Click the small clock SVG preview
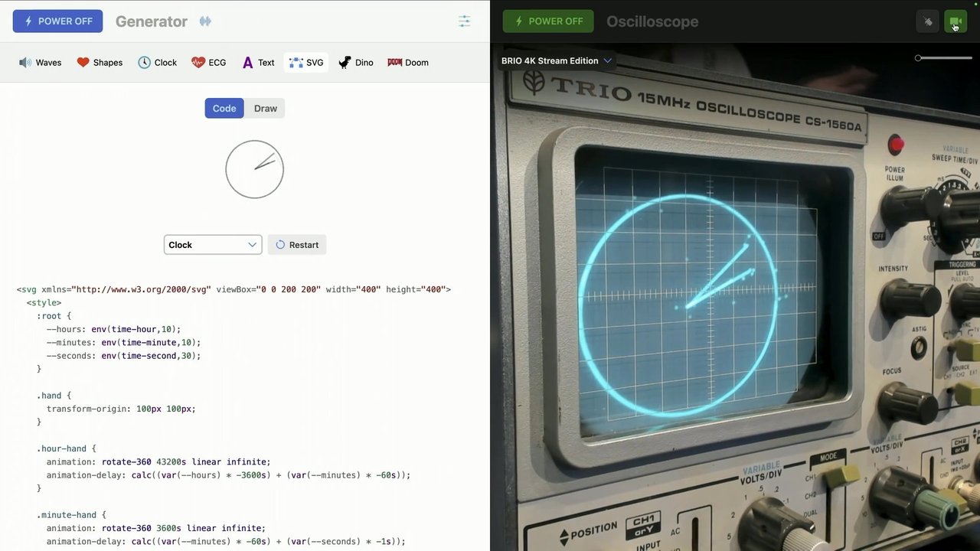This screenshot has width=980, height=551. point(255,169)
